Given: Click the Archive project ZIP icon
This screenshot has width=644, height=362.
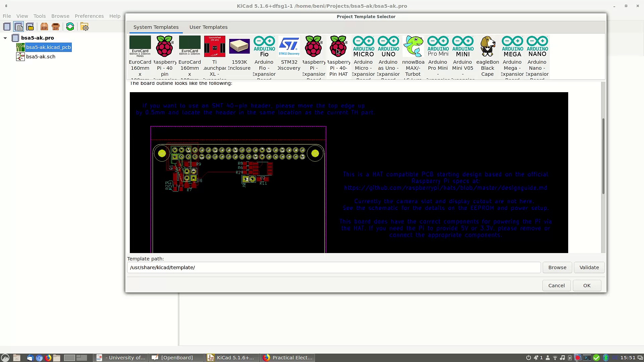Looking at the screenshot, I should (44, 27).
